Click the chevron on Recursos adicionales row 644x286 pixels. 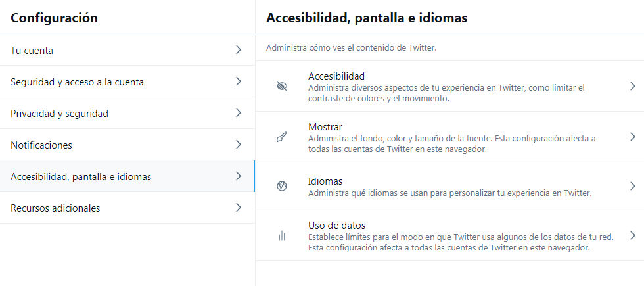[238, 208]
